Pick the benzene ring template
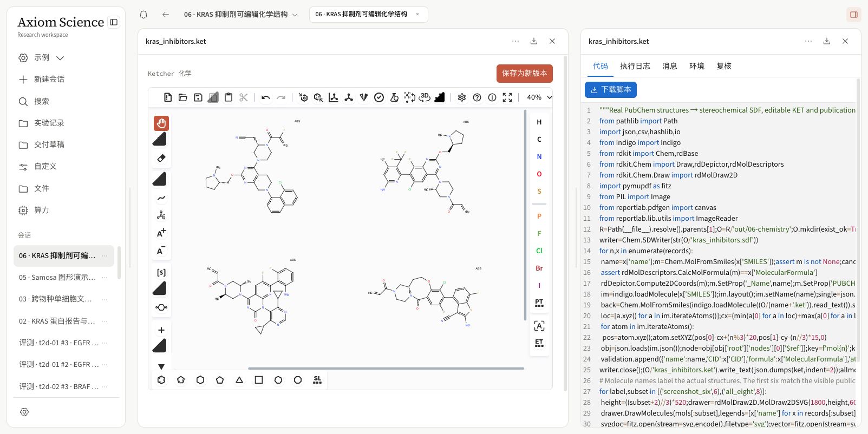This screenshot has width=868, height=434. click(161, 380)
